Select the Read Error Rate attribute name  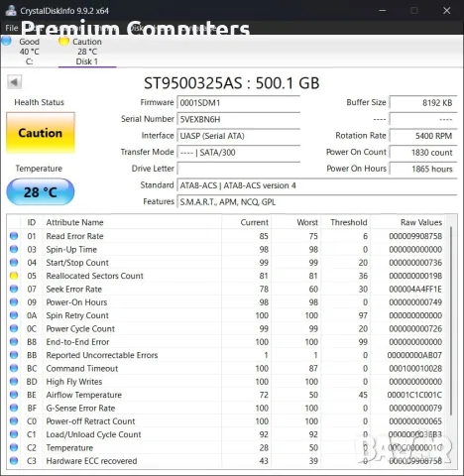[74, 236]
